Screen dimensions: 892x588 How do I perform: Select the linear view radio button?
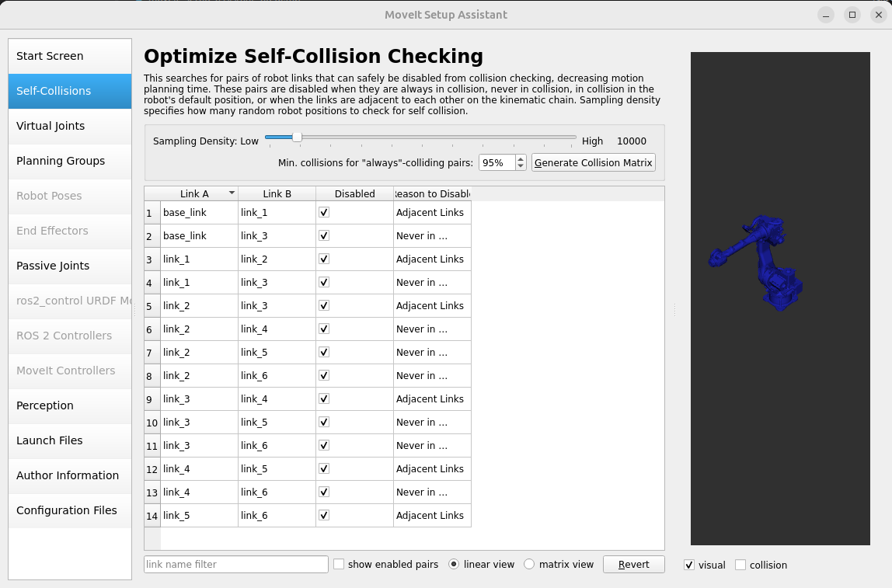(454, 564)
